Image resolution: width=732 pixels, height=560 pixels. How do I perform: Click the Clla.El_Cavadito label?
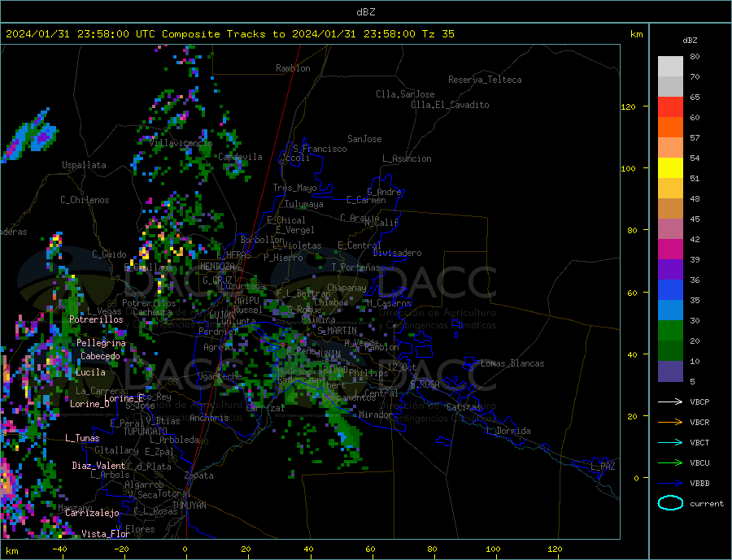(450, 105)
